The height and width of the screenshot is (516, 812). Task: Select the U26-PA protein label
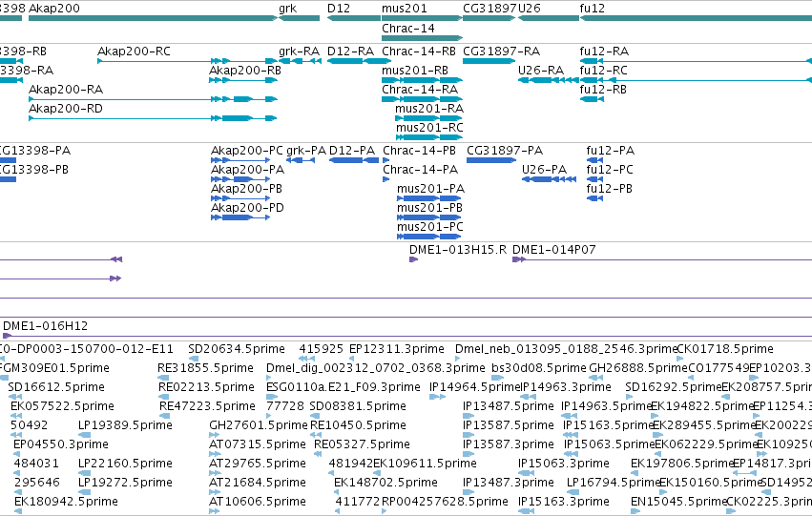click(x=544, y=170)
